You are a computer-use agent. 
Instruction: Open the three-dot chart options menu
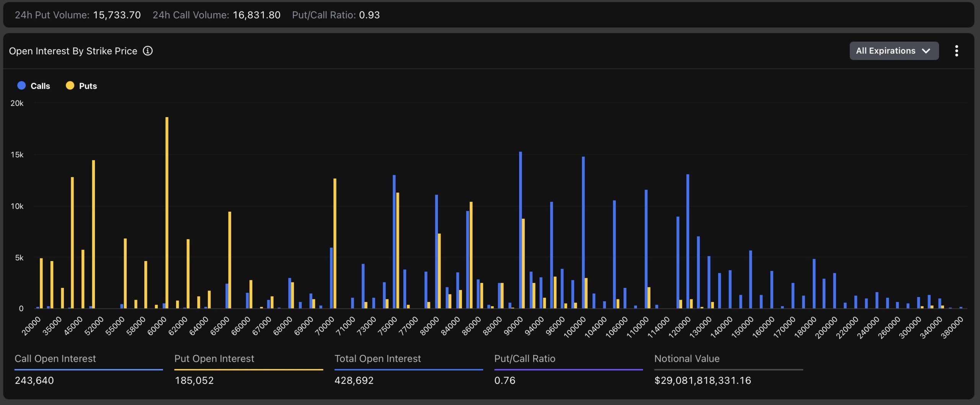(957, 51)
